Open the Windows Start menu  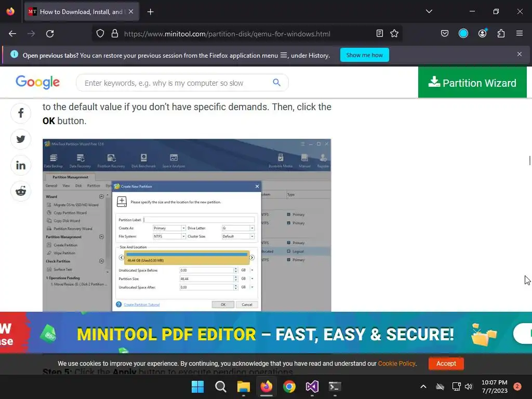[x=197, y=387]
